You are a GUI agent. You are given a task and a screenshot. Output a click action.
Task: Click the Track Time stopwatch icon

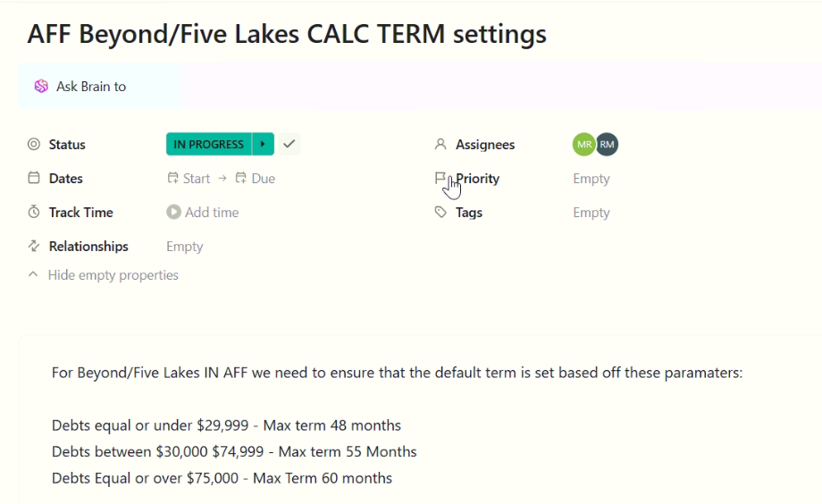point(34,213)
